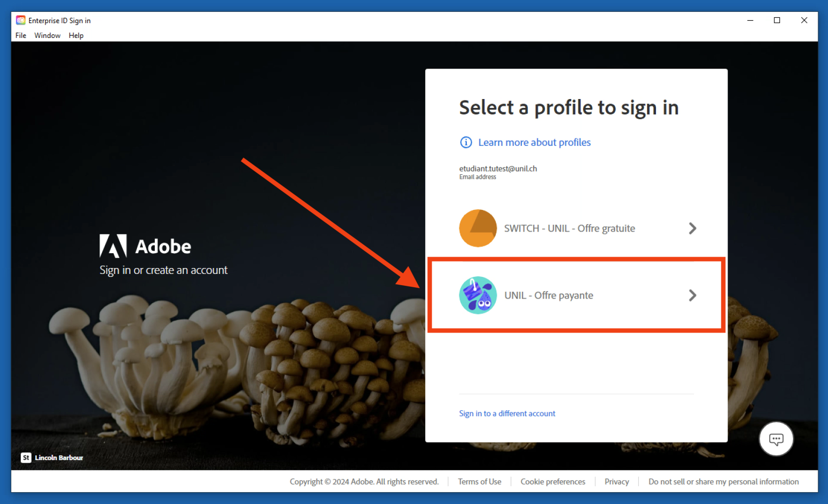The width and height of the screenshot is (828, 504).
Task: Select the SWITCH - UNIL - Offre gratuite profile name
Action: pyautogui.click(x=569, y=228)
